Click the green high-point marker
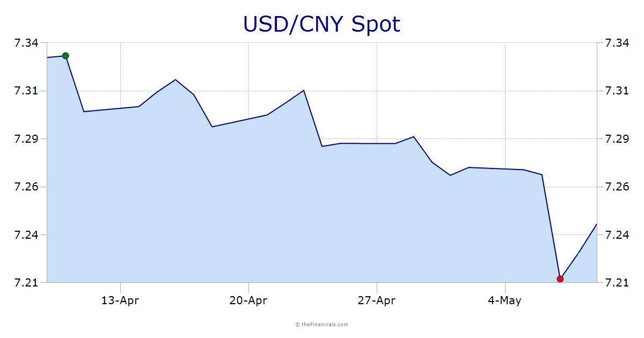 pos(65,56)
